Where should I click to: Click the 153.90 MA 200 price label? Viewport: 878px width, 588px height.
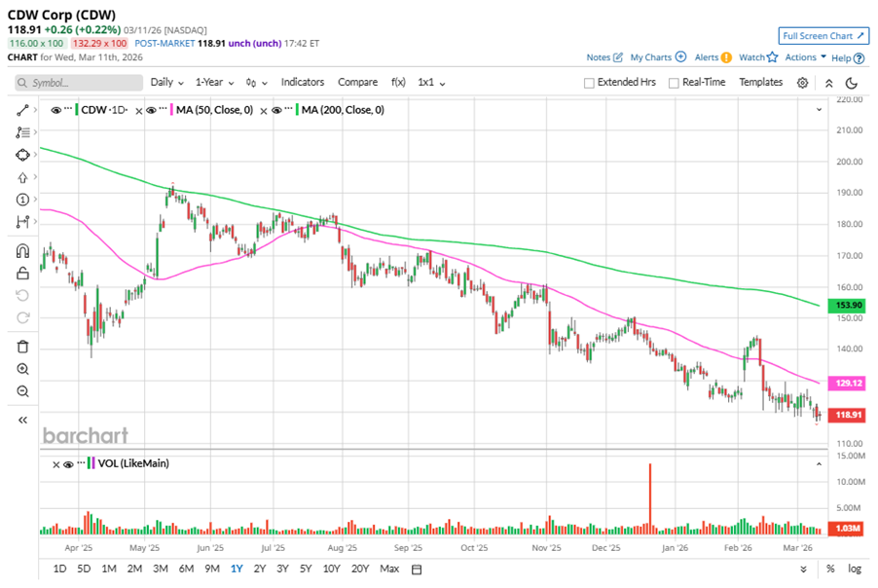click(847, 306)
